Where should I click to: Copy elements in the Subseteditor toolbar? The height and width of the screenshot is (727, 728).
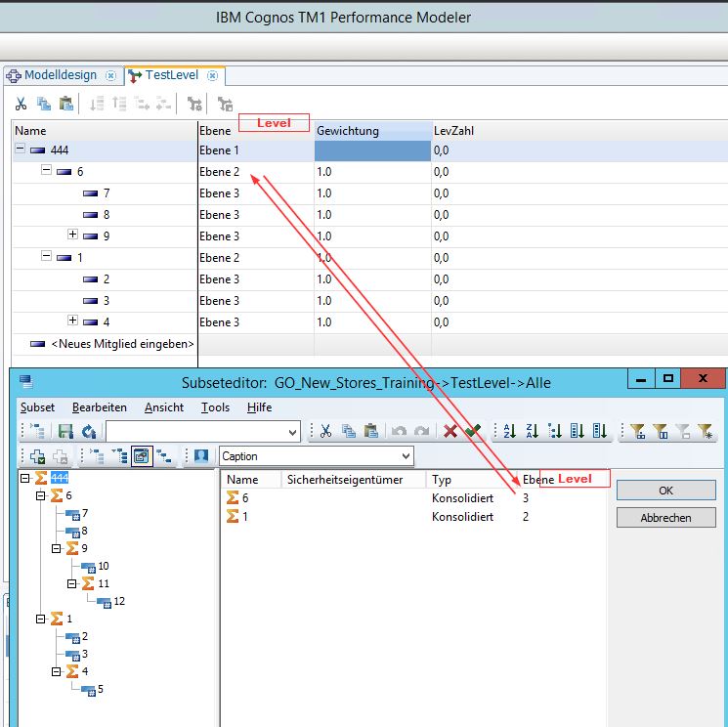[x=348, y=431]
